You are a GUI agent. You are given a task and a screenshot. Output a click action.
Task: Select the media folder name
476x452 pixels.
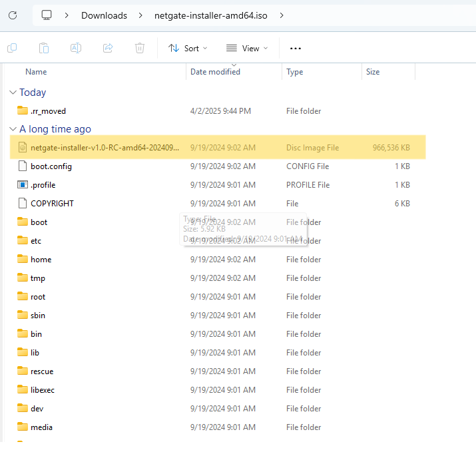click(41, 427)
